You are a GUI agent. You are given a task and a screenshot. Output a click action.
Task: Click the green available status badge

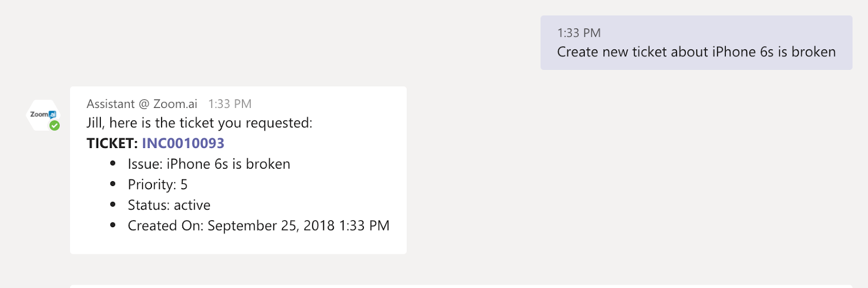54,126
